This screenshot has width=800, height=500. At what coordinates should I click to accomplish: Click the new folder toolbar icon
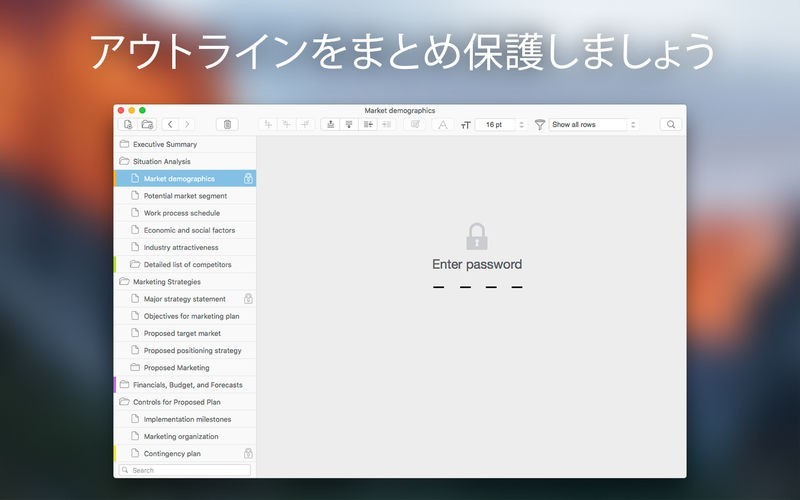147,125
